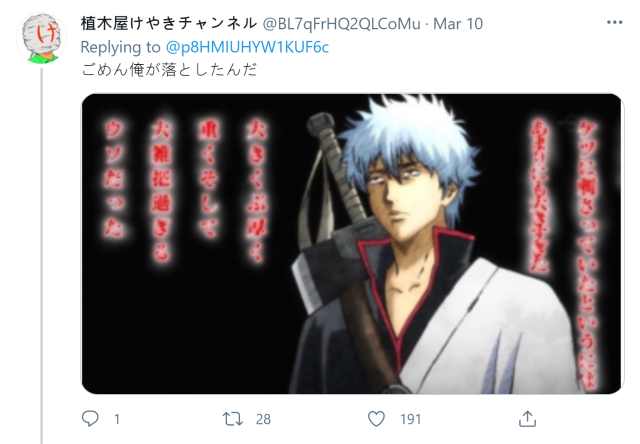The height and width of the screenshot is (444, 640).
Task: Click the Mar 10 timestamp
Action: (458, 24)
